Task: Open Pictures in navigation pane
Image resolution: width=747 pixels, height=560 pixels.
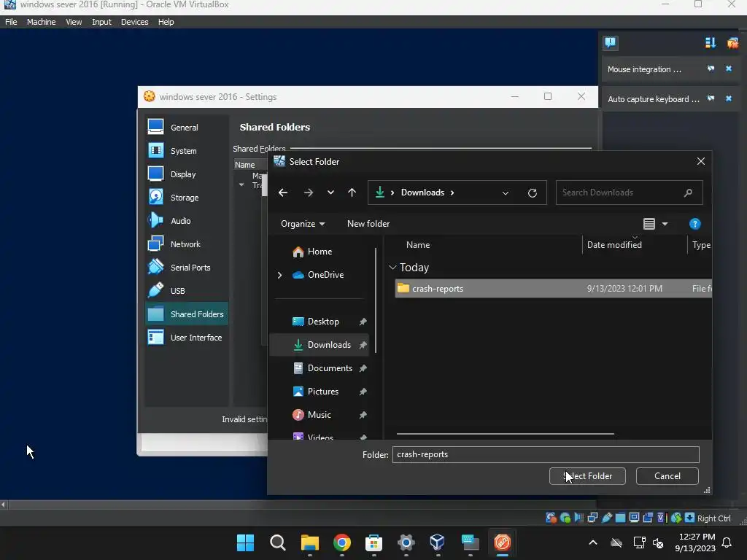Action: [x=322, y=392]
